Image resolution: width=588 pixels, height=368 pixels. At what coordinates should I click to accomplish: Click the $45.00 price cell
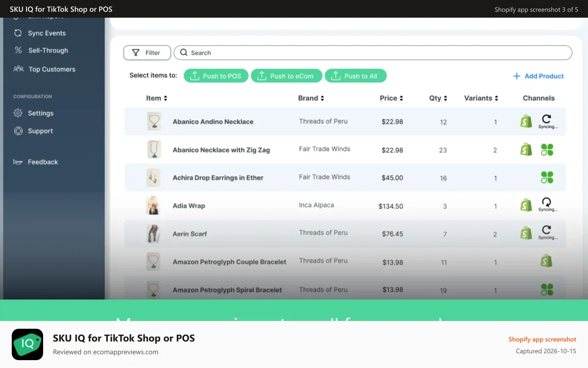392,178
